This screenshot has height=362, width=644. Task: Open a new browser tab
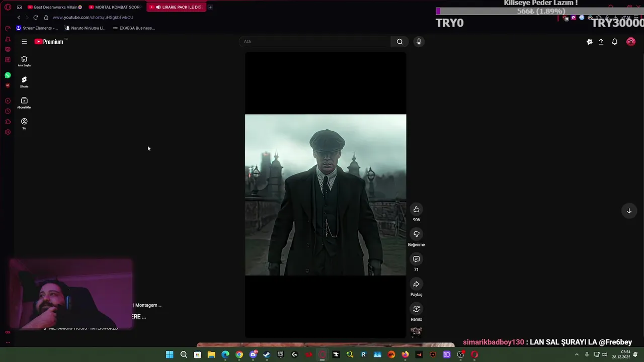coord(210,7)
